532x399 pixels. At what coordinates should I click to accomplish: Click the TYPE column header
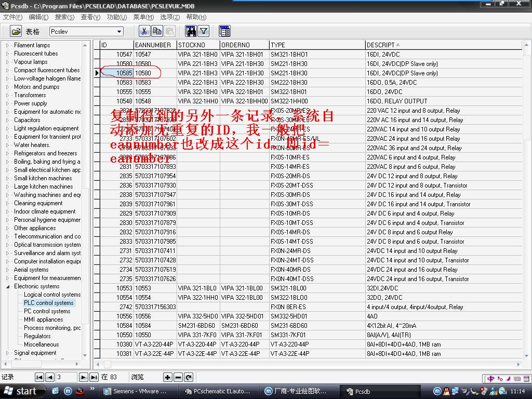click(x=317, y=45)
